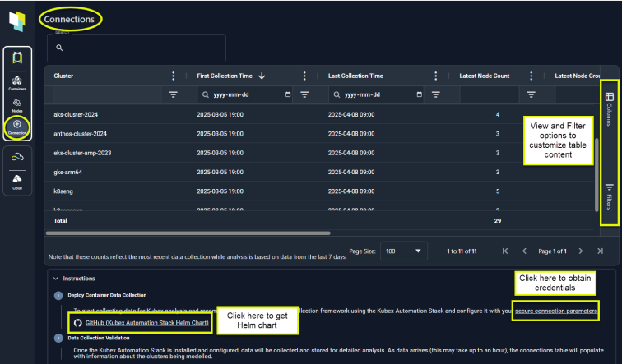Click First Collection Time date filter field
The height and width of the screenshot is (364, 622).
point(245,94)
